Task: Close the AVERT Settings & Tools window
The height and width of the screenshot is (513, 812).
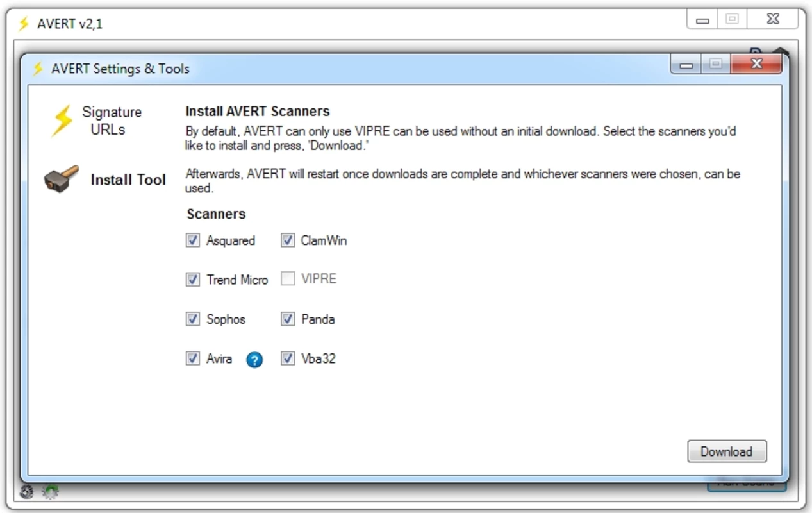Action: (x=756, y=63)
